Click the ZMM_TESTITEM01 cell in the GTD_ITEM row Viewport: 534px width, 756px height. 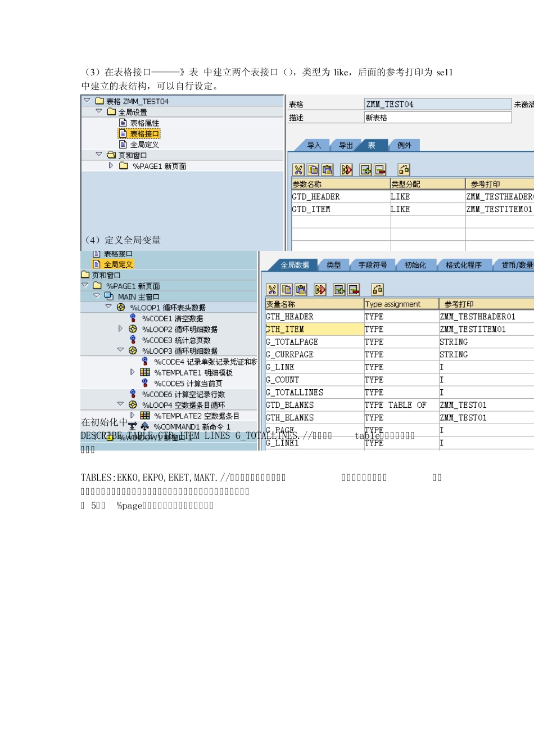500,209
